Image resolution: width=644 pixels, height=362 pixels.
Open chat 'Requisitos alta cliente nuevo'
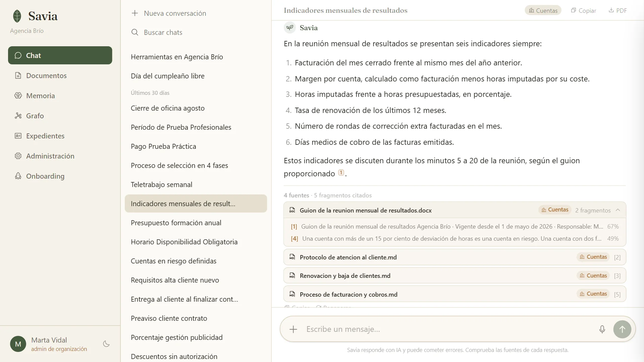(196, 280)
